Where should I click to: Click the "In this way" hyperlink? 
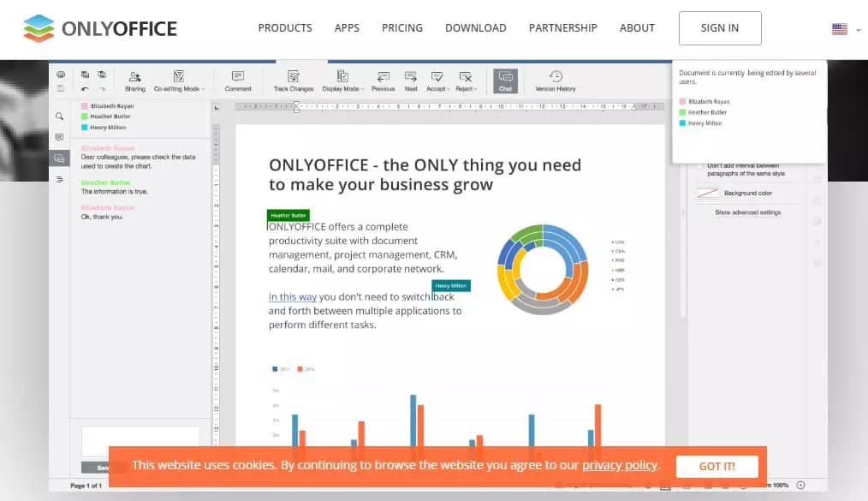pyautogui.click(x=292, y=296)
